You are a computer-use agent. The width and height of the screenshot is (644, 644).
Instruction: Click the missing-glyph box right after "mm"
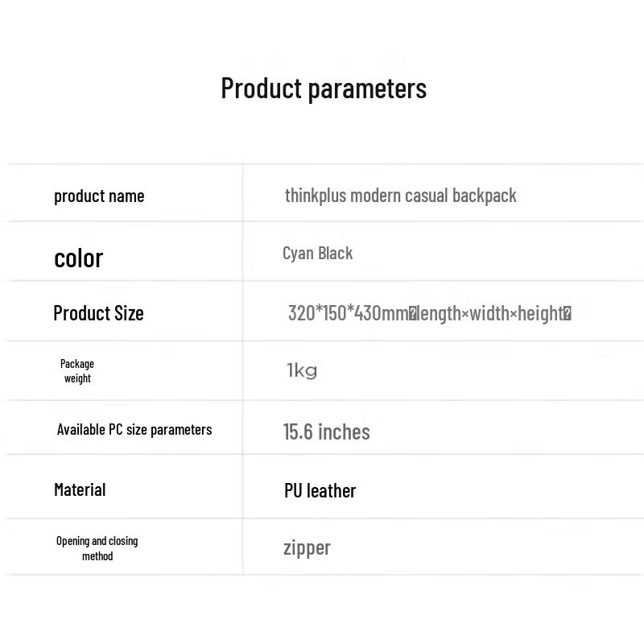pyautogui.click(x=413, y=313)
